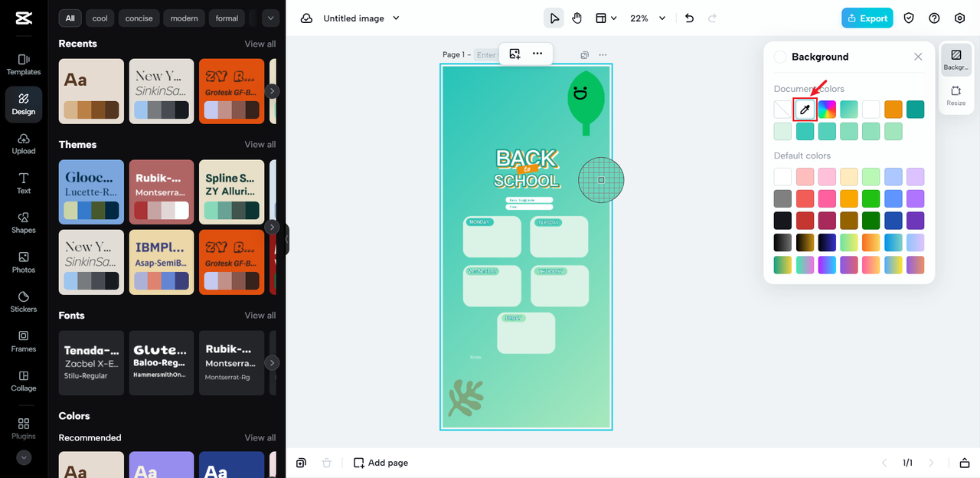The image size is (980, 478).
Task: Collapse the left design panel handle
Action: click(286, 240)
